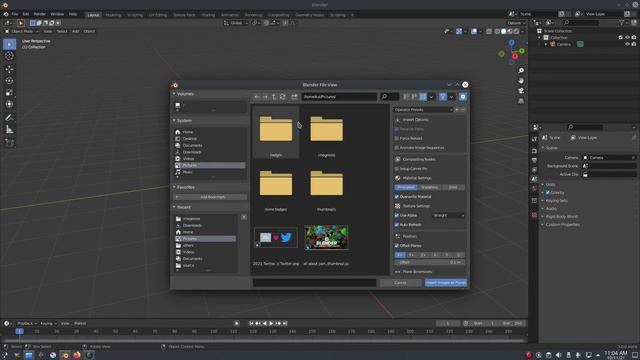Click the parent directory up arrow
Screen dimensions: 640x360
tap(274, 97)
